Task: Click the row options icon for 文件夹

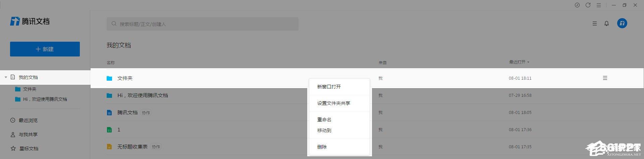Action: tap(605, 78)
